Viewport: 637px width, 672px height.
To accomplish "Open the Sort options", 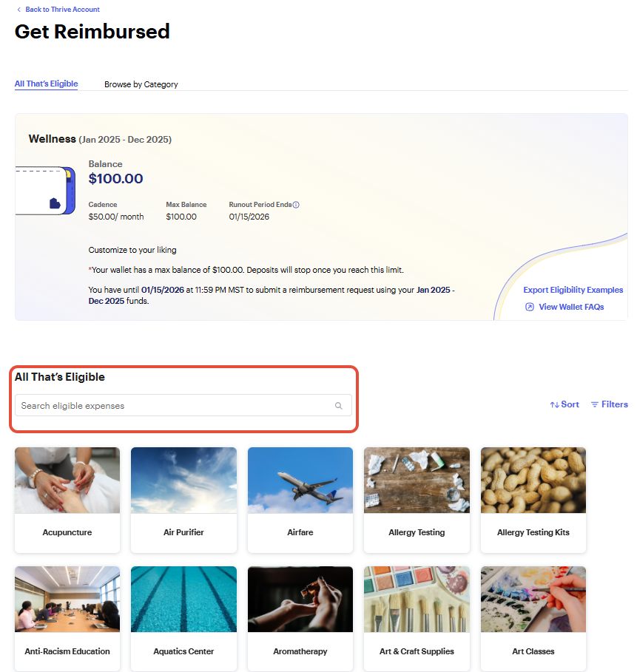I will pyautogui.click(x=564, y=404).
